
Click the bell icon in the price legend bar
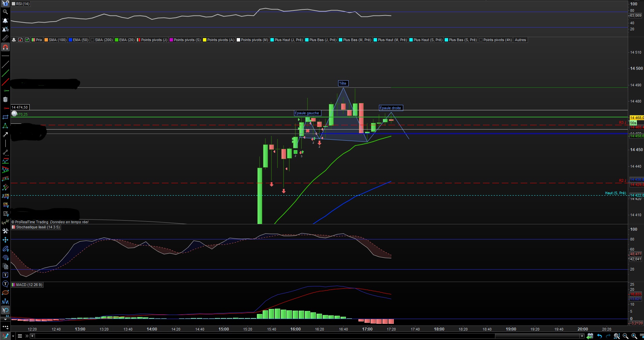coord(14,40)
